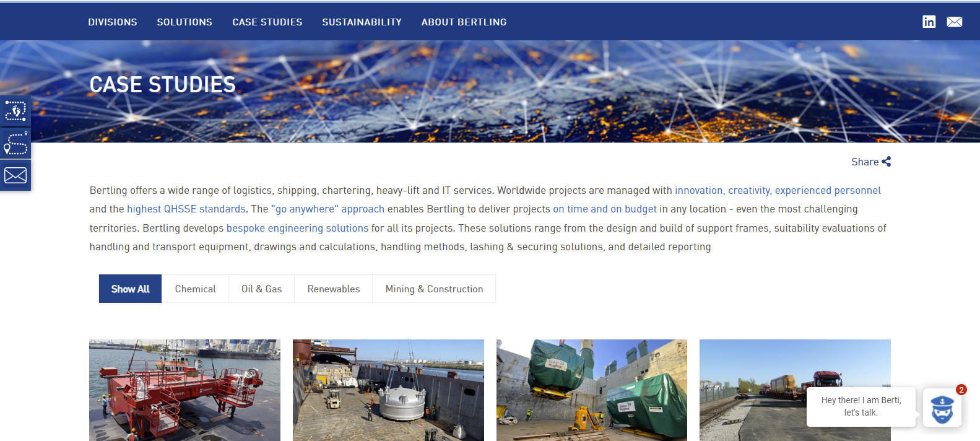Open the LinkedIn icon in header
Viewport: 980px width, 441px height.
(929, 22)
